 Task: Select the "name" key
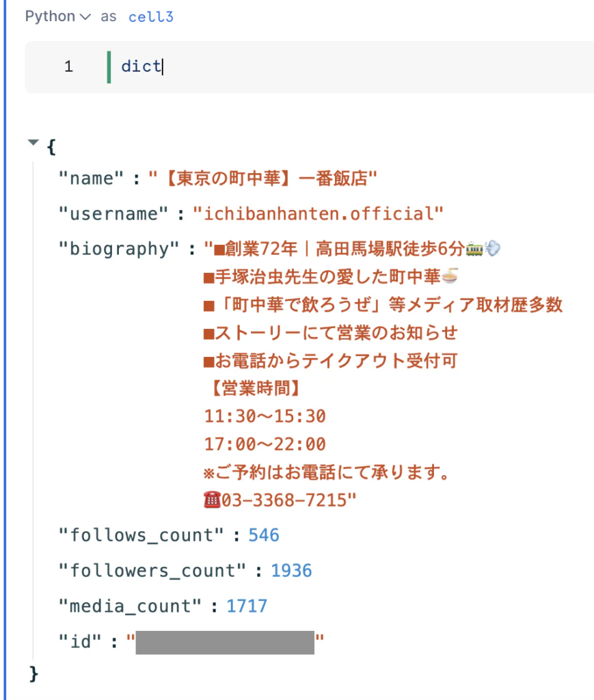(91, 178)
